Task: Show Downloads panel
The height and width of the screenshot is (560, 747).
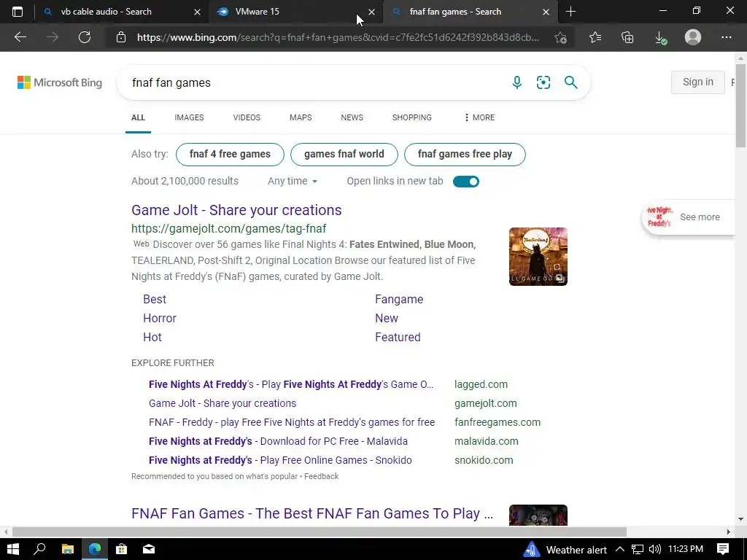Action: (660, 37)
